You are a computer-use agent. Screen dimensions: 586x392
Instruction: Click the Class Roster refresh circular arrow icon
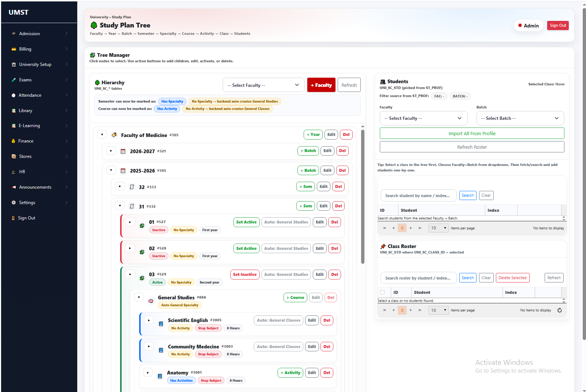(x=560, y=310)
